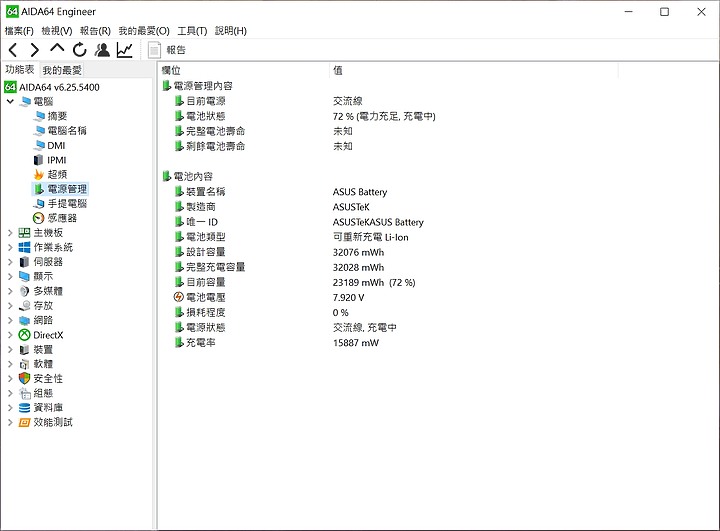Click the 伺服器 server icon
The height and width of the screenshot is (531, 720).
[x=24, y=262]
